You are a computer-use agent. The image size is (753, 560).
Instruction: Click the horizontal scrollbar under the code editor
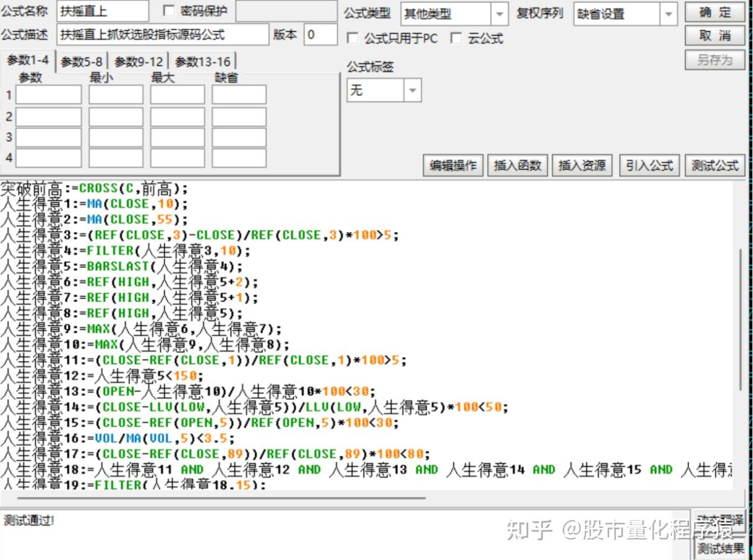[221, 498]
